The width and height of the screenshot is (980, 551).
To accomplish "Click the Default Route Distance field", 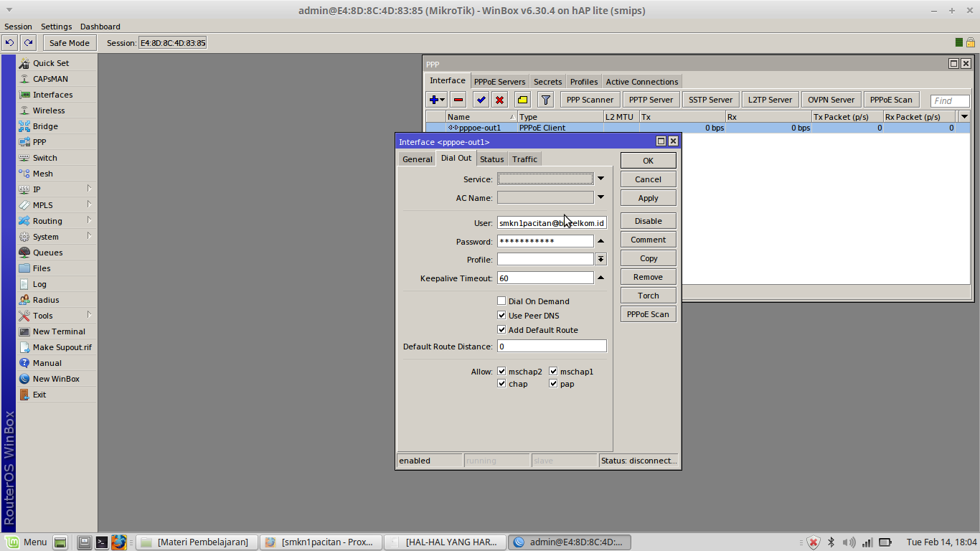I will pos(552,347).
